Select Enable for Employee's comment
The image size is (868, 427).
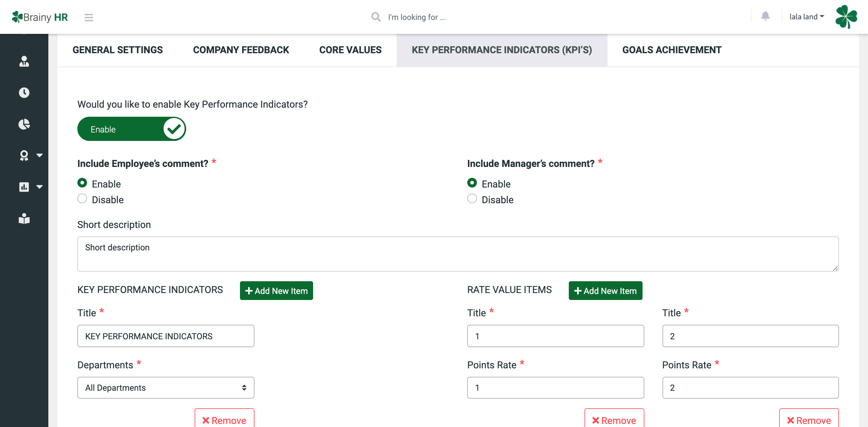82,183
